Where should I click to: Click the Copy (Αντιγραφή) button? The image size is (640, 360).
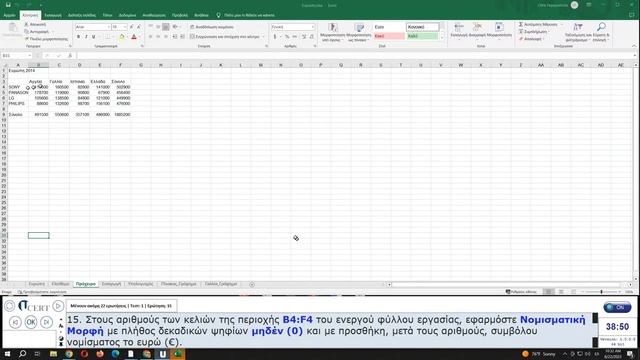point(37,31)
